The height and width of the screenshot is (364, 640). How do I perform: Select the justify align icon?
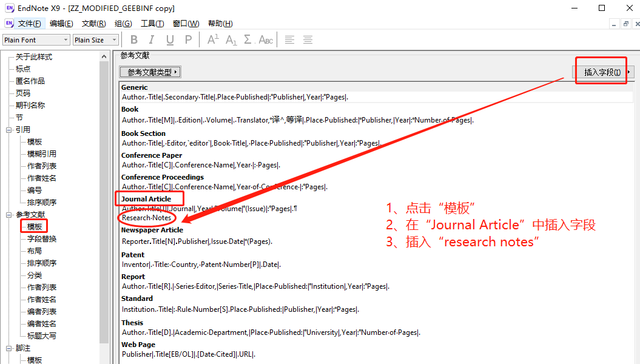pyautogui.click(x=308, y=39)
